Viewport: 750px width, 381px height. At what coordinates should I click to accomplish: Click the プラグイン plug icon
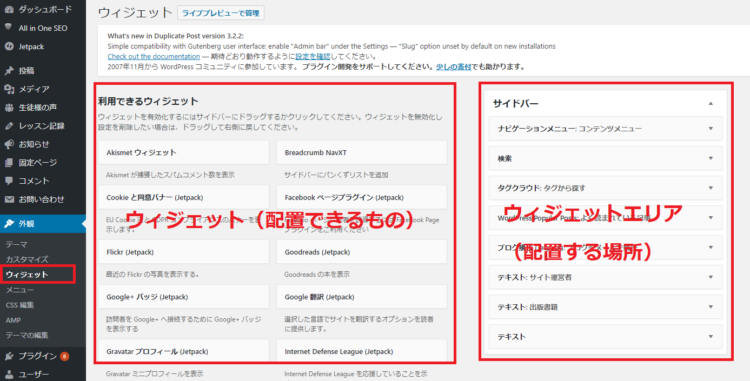pyautogui.click(x=9, y=356)
